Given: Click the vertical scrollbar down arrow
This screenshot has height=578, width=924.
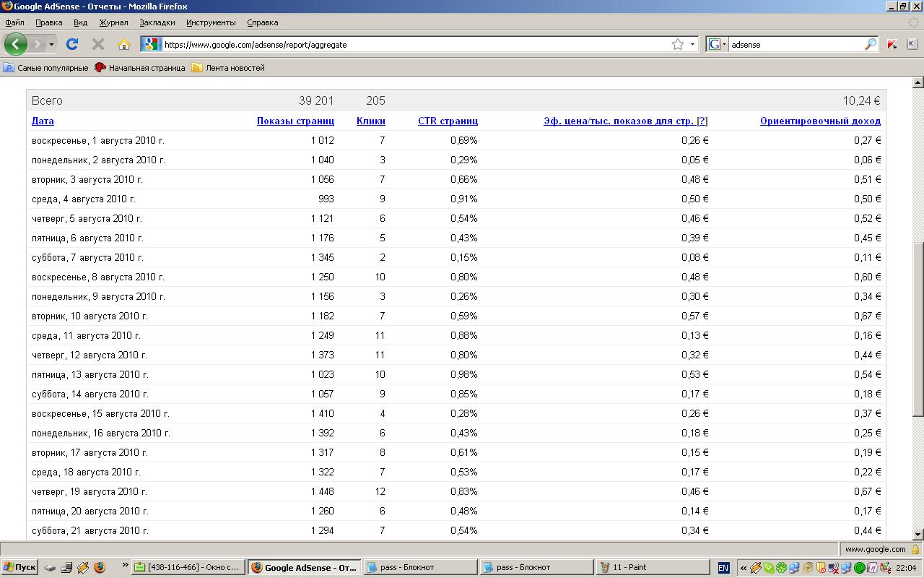Looking at the screenshot, I should 918,534.
